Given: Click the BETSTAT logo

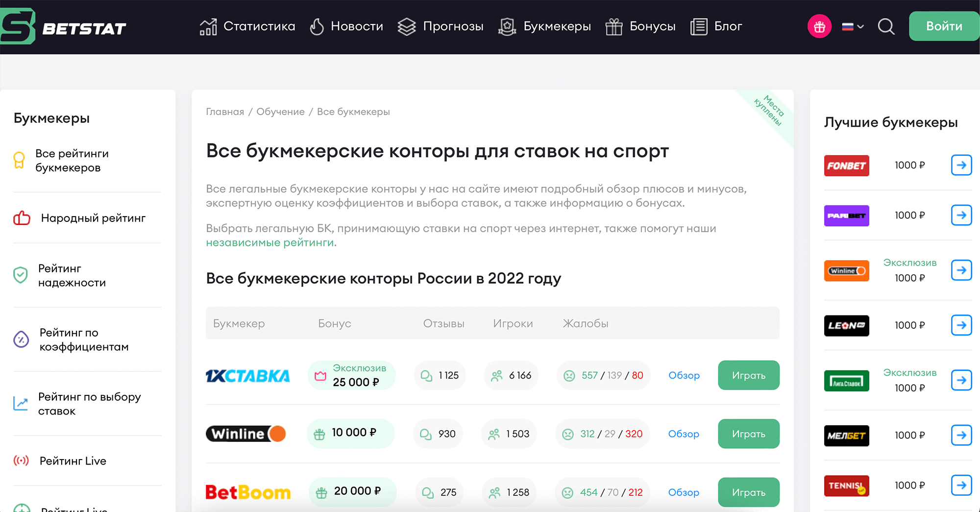Looking at the screenshot, I should tap(63, 26).
